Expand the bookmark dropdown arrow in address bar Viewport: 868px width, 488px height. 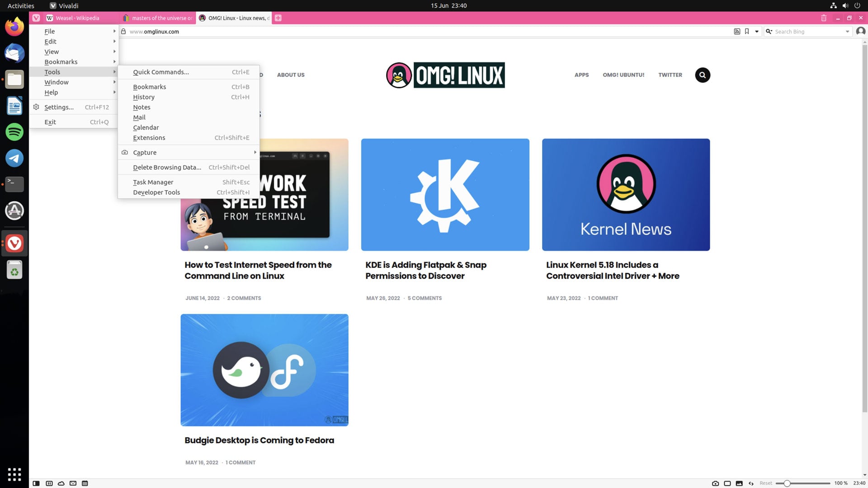coord(757,32)
